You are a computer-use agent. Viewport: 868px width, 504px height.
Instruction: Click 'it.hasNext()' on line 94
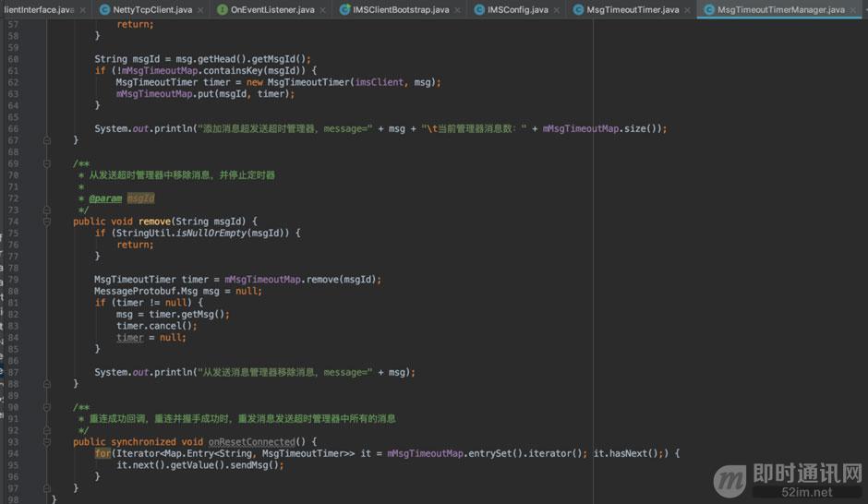pyautogui.click(x=625, y=453)
